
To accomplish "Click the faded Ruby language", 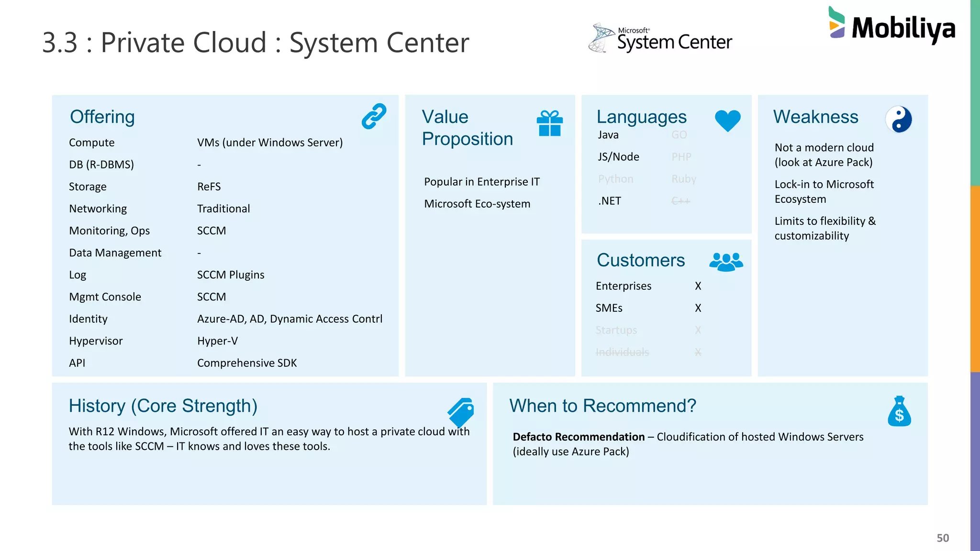I will tap(684, 179).
